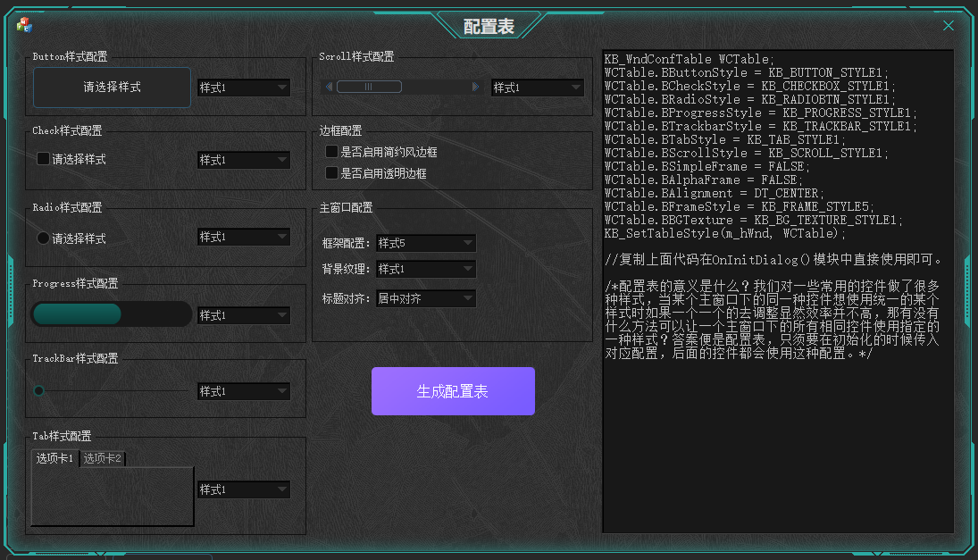Switch to the 选项卡1 tab
The image size is (978, 560).
point(54,458)
